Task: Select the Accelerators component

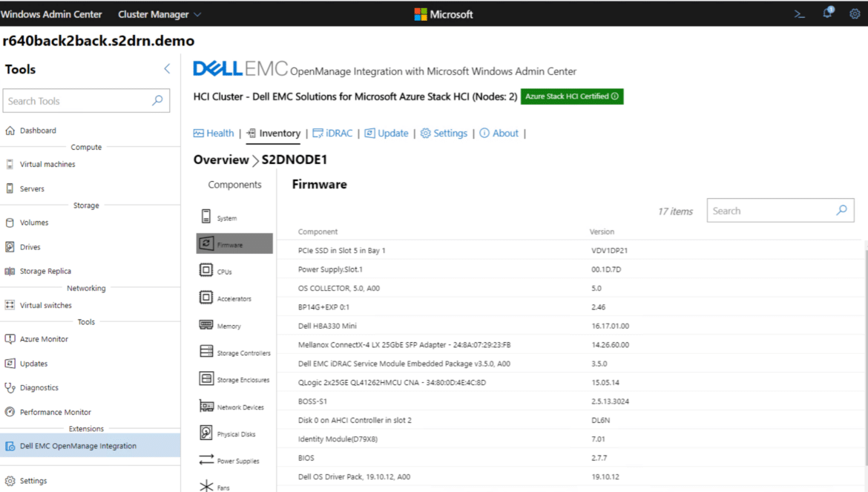Action: (234, 298)
